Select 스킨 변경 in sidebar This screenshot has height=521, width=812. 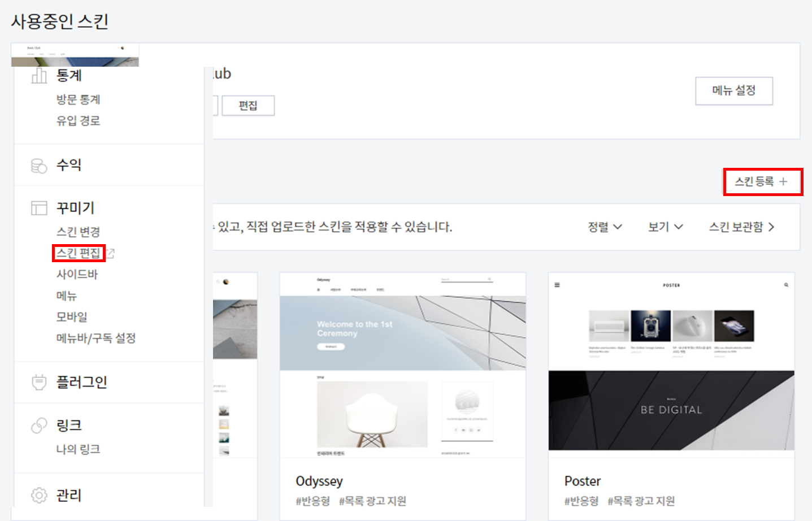(78, 232)
